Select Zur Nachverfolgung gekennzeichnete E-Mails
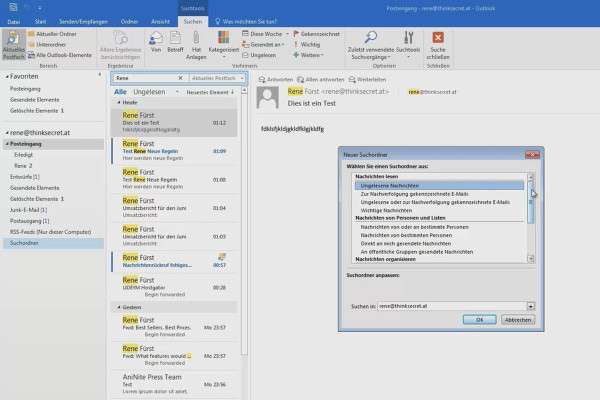This screenshot has height=400, width=600. 414,194
